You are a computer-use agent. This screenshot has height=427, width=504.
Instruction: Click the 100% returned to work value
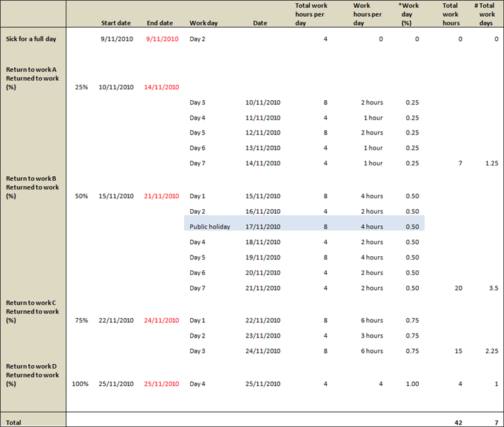(80, 384)
